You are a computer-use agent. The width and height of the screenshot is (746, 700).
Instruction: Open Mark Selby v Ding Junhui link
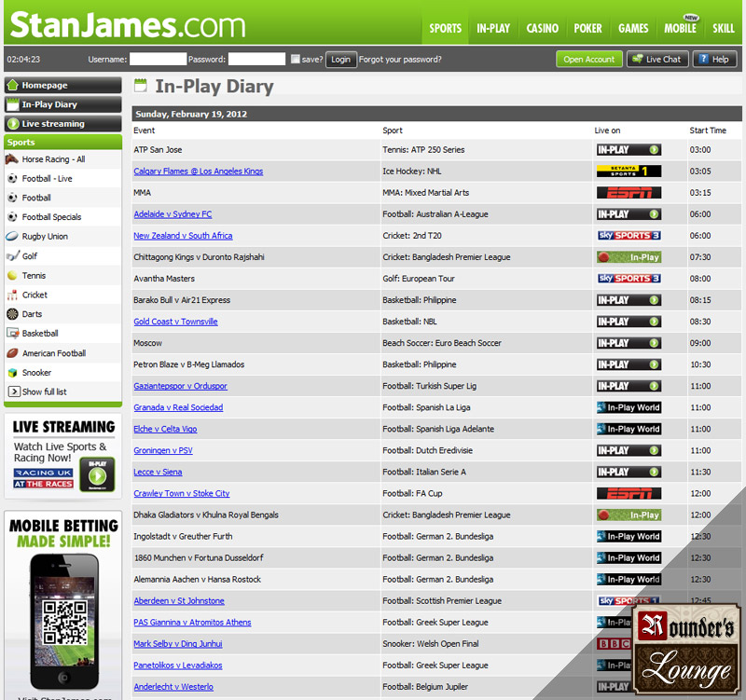(178, 644)
